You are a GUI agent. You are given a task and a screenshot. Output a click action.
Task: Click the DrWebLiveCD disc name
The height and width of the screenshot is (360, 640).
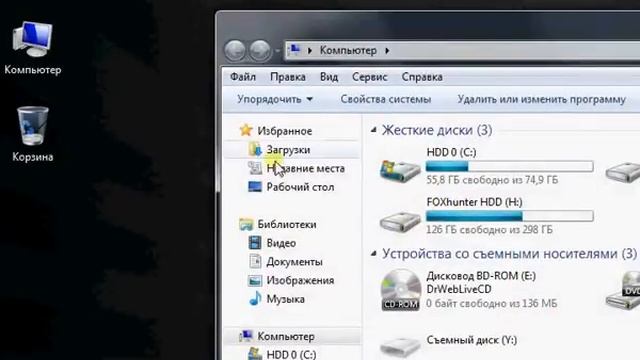pos(459,289)
